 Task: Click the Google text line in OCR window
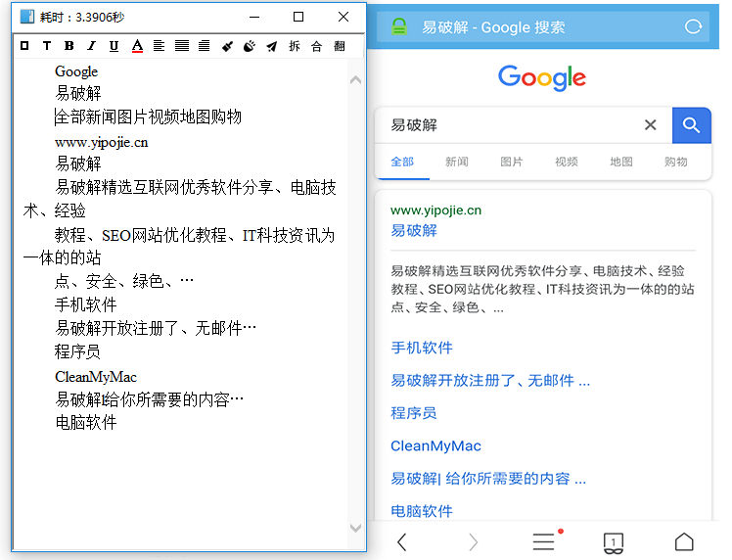pyautogui.click(x=76, y=71)
